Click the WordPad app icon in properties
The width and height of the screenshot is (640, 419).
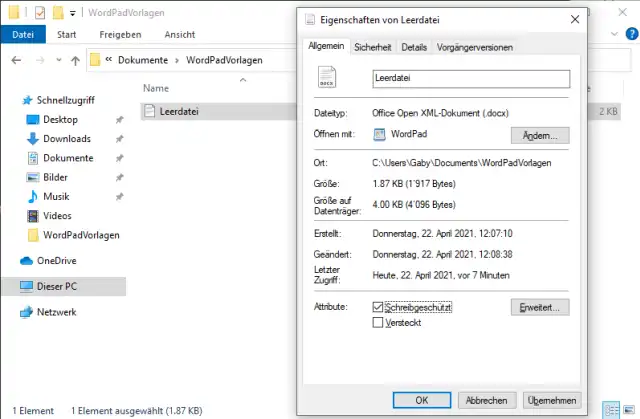coord(379,134)
